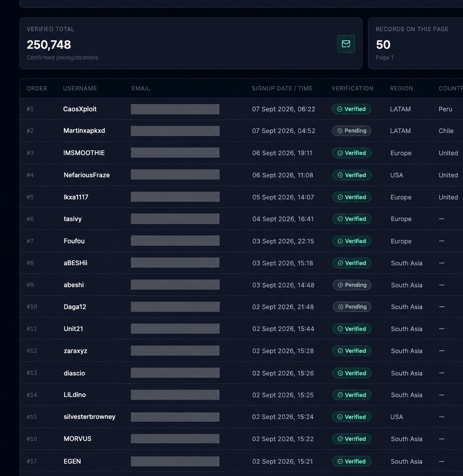Click the mail verified icon in Verified Total card
The width and height of the screenshot is (463, 476).
point(346,44)
